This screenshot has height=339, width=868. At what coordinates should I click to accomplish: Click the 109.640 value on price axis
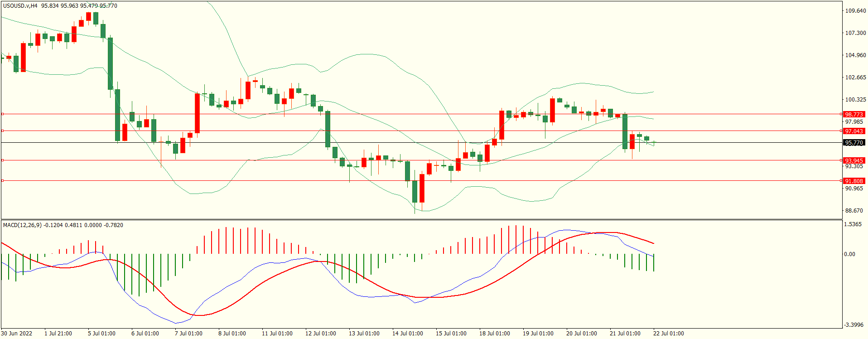click(x=855, y=11)
